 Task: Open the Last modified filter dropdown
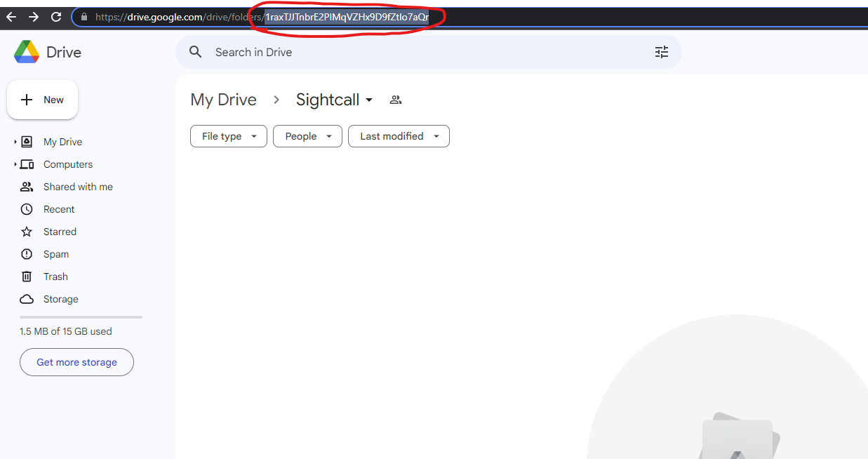(399, 136)
